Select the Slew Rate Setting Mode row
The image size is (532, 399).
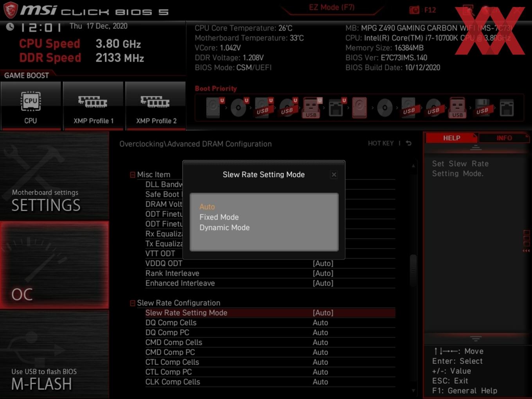[270, 313]
